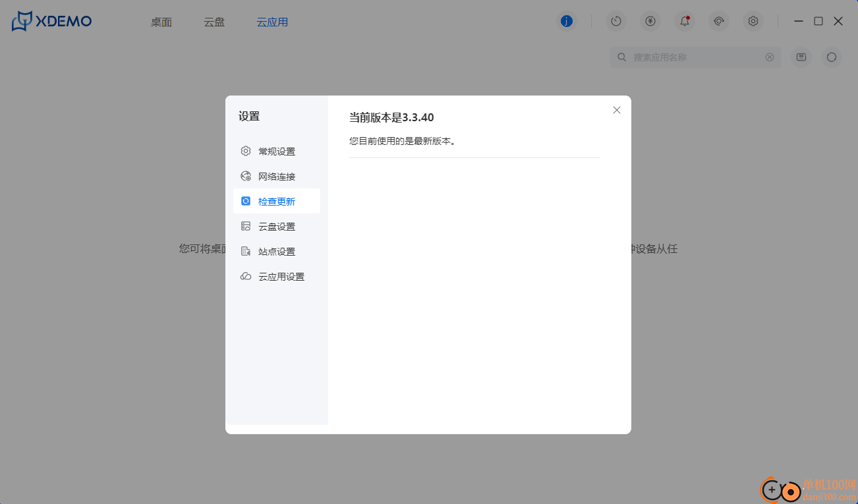Click the gear settings icon in title bar
Screen dimensions: 858x504
pyautogui.click(x=753, y=21)
